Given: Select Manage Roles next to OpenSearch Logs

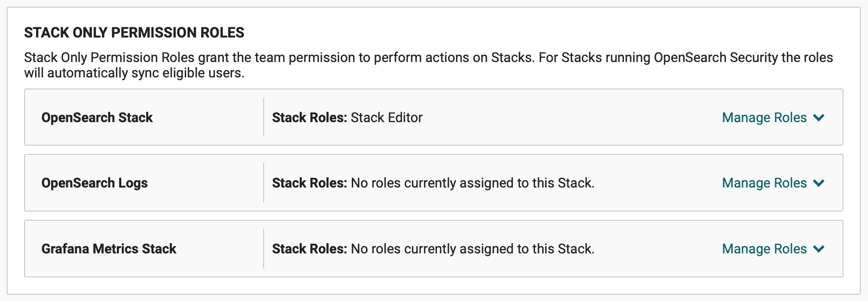Looking at the screenshot, I should coord(764,183).
